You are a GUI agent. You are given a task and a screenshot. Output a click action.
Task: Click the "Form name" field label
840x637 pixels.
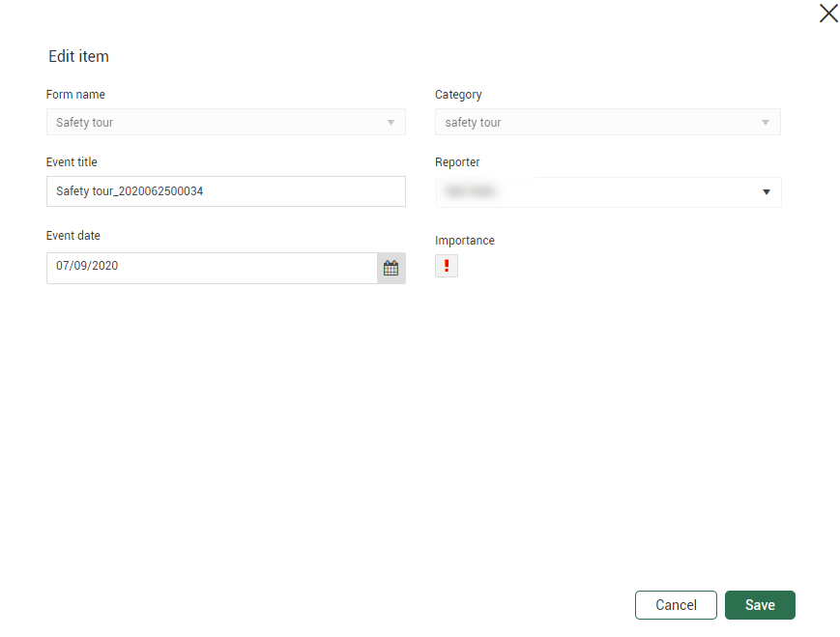(x=75, y=95)
